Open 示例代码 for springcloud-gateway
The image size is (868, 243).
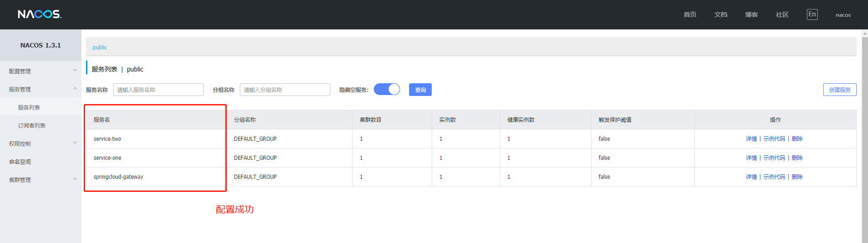[x=774, y=177]
